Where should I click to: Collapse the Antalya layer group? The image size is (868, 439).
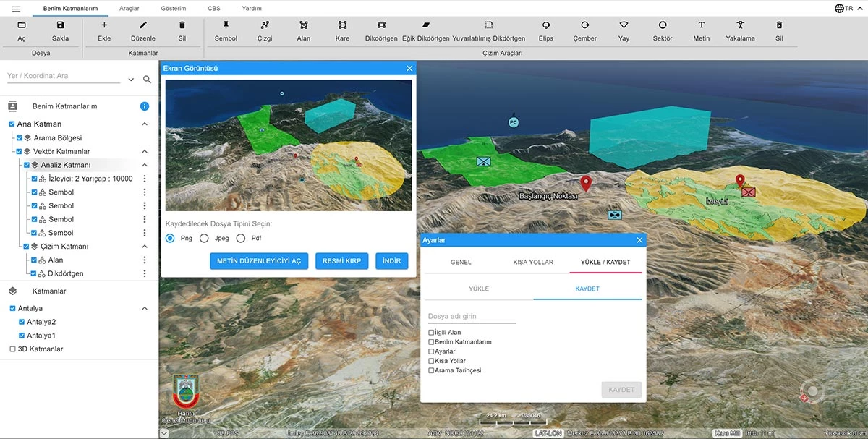point(145,309)
